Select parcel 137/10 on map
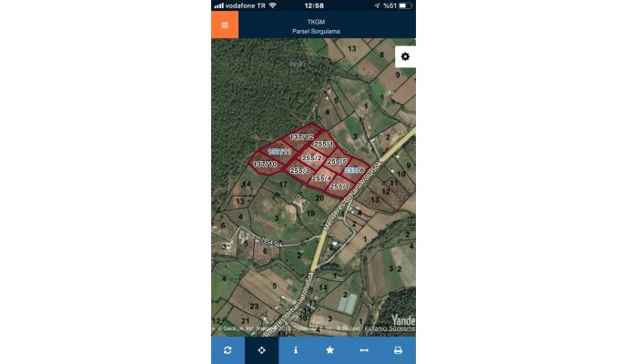Image resolution: width=628 pixels, height=364 pixels. click(x=265, y=164)
